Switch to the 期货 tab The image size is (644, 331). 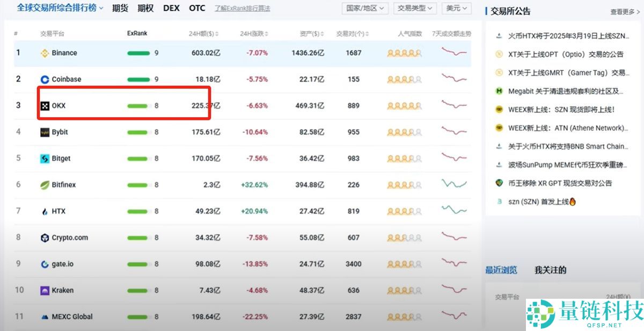120,8
